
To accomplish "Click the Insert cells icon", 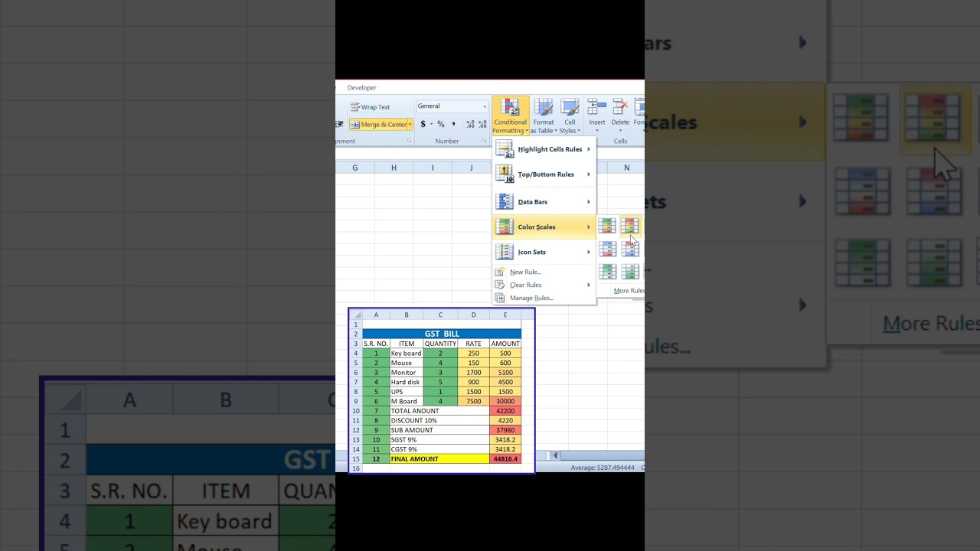I will point(597,107).
